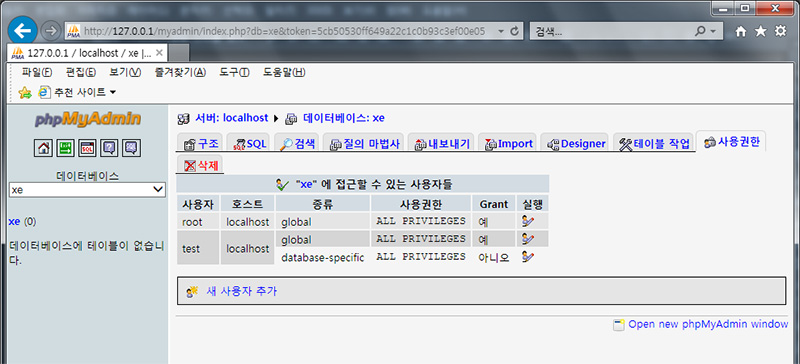
Task: Open the 파일(F) menu
Action: 37,72
